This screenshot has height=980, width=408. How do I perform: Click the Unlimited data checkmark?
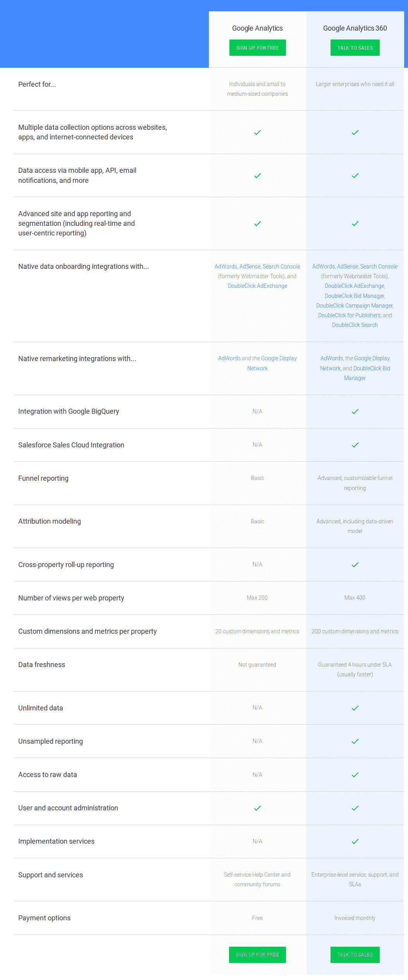click(x=355, y=708)
